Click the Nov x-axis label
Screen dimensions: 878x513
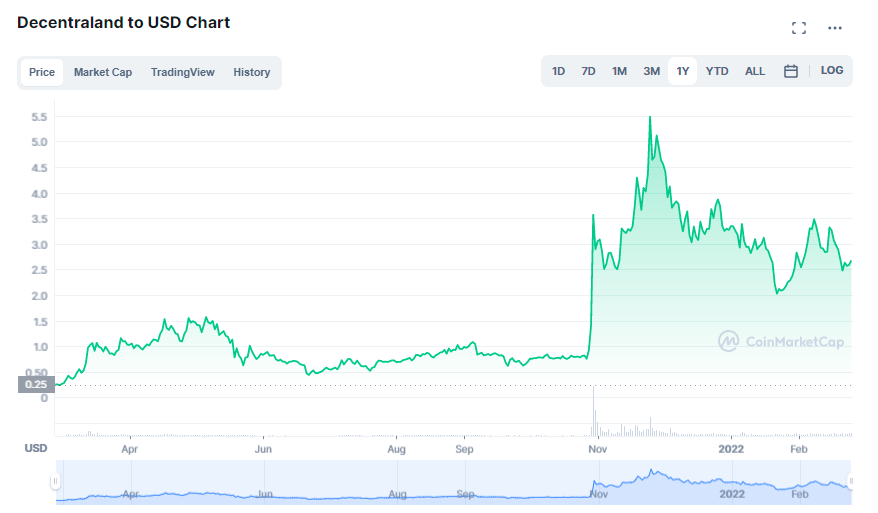coord(597,449)
